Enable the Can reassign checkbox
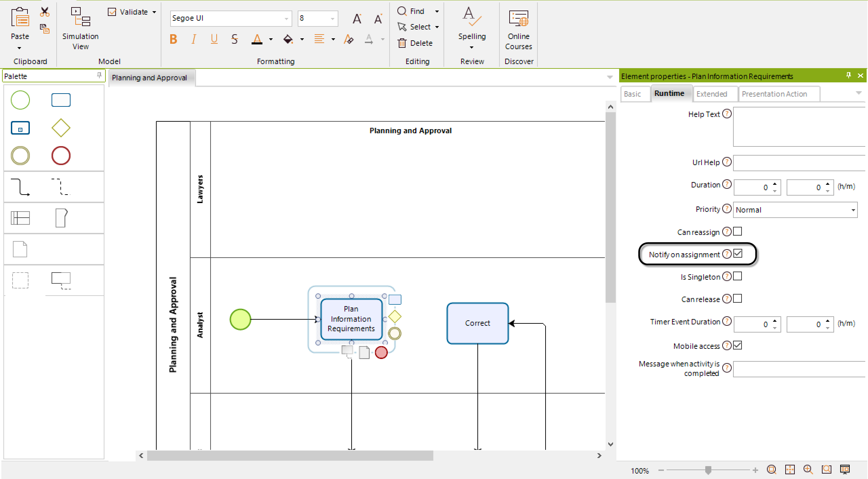Image resolution: width=868 pixels, height=479 pixels. [x=737, y=232]
